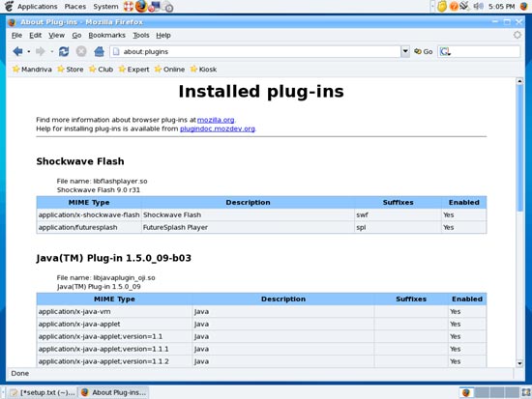This screenshot has height=399, width=532.
Task: Follow the plugindoc.mozdev.org link
Action: [218, 128]
